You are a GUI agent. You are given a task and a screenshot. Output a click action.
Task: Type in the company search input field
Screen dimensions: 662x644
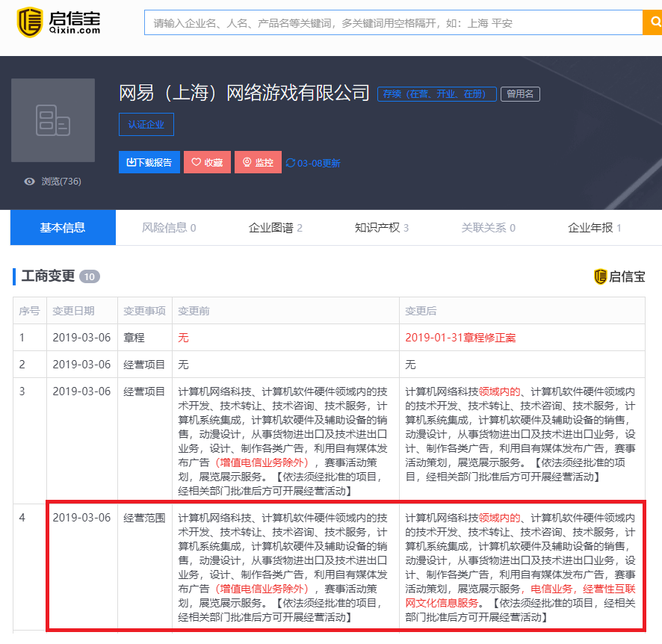coord(392,23)
